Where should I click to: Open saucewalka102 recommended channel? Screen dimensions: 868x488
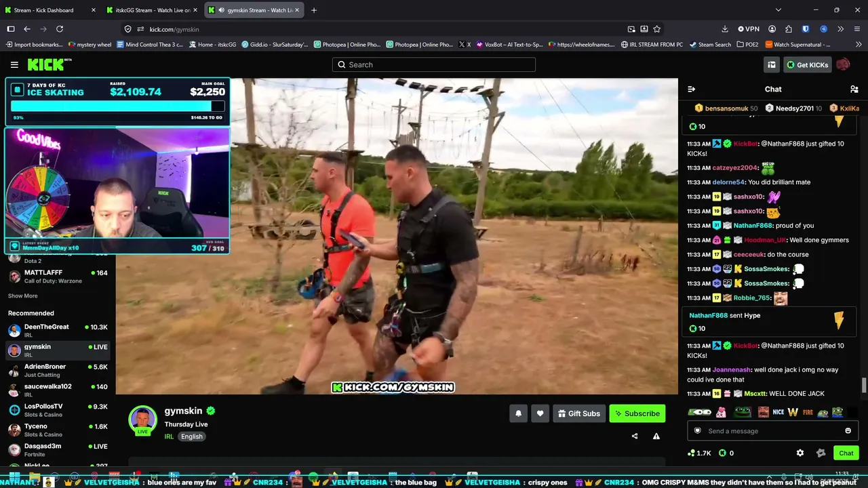(58, 390)
